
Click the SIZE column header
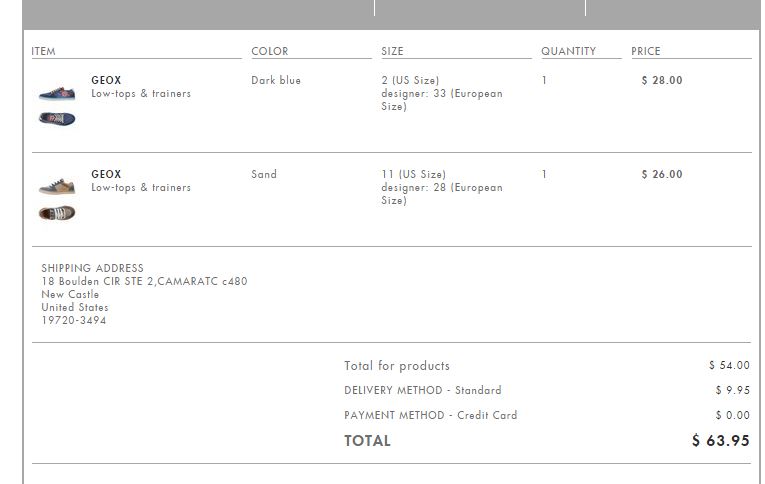click(392, 51)
